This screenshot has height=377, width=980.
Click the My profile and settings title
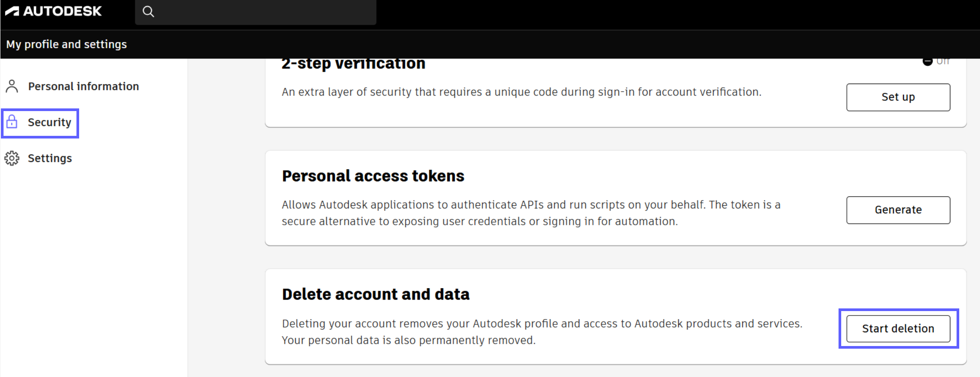point(66,44)
